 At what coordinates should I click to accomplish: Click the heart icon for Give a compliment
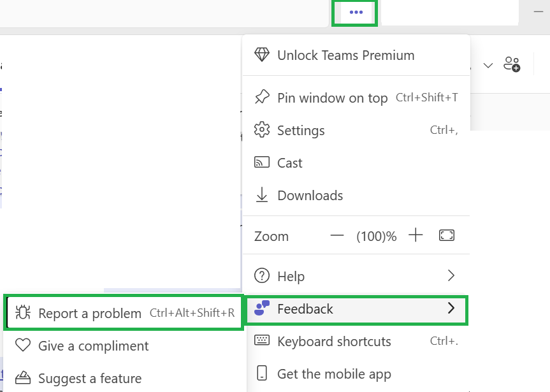pyautogui.click(x=23, y=345)
